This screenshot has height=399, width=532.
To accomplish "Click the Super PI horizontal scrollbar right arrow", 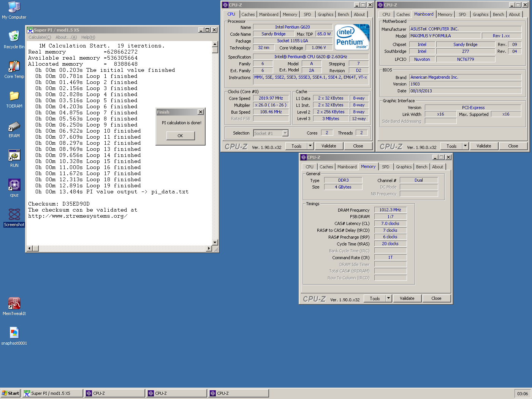I will point(209,249).
